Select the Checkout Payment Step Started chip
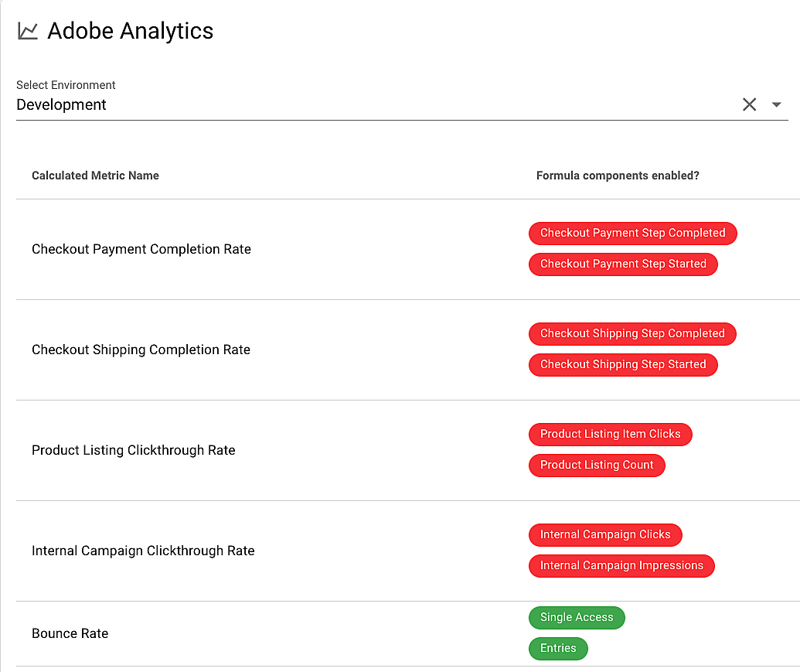800x672 pixels. [x=623, y=264]
